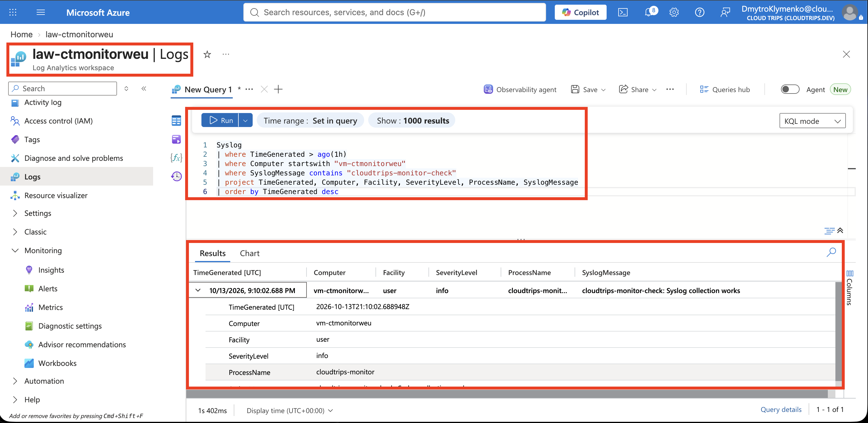This screenshot has width=868, height=423.
Task: Open the Cloud Shell terminal icon
Action: [623, 13]
